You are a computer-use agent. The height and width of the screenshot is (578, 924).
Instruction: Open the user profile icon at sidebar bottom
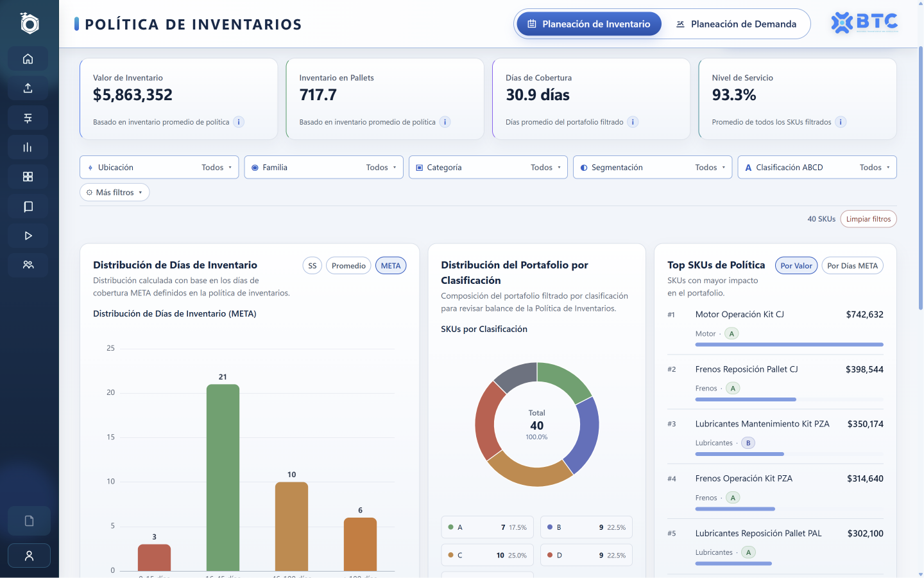click(29, 556)
